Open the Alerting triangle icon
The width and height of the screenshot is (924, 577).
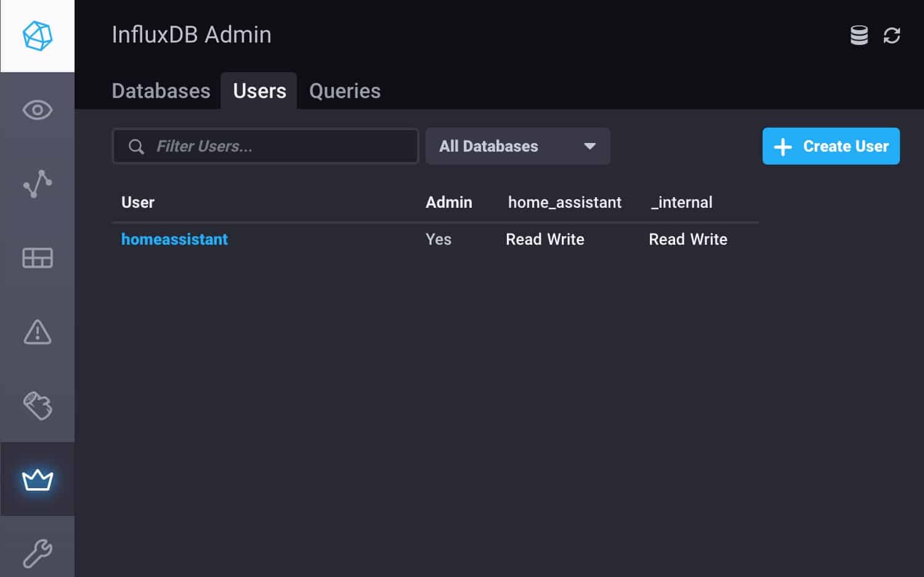38,332
